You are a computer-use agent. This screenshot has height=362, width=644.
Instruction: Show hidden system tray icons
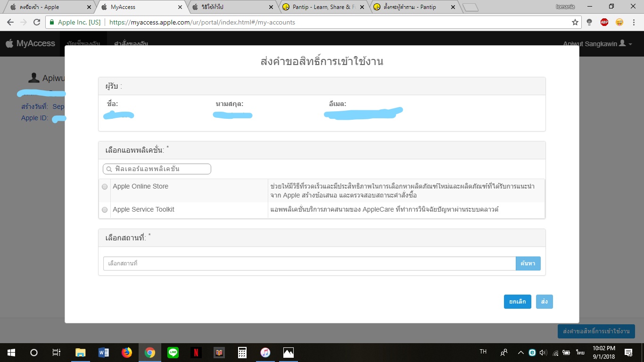coord(520,352)
